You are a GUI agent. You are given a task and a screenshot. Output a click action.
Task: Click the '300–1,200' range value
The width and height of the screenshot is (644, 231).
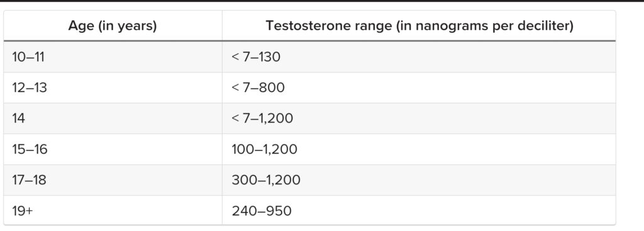pos(266,180)
